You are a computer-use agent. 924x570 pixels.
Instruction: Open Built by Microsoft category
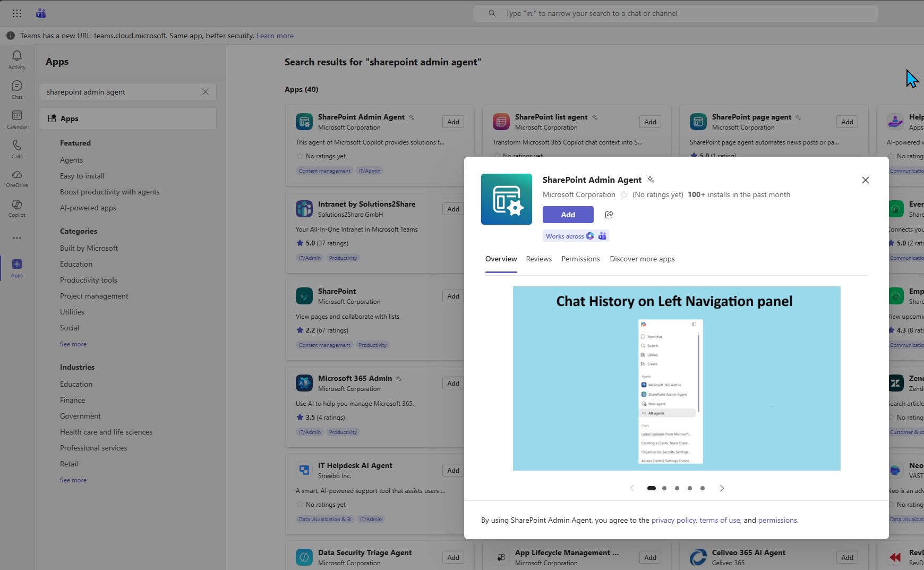tap(89, 248)
